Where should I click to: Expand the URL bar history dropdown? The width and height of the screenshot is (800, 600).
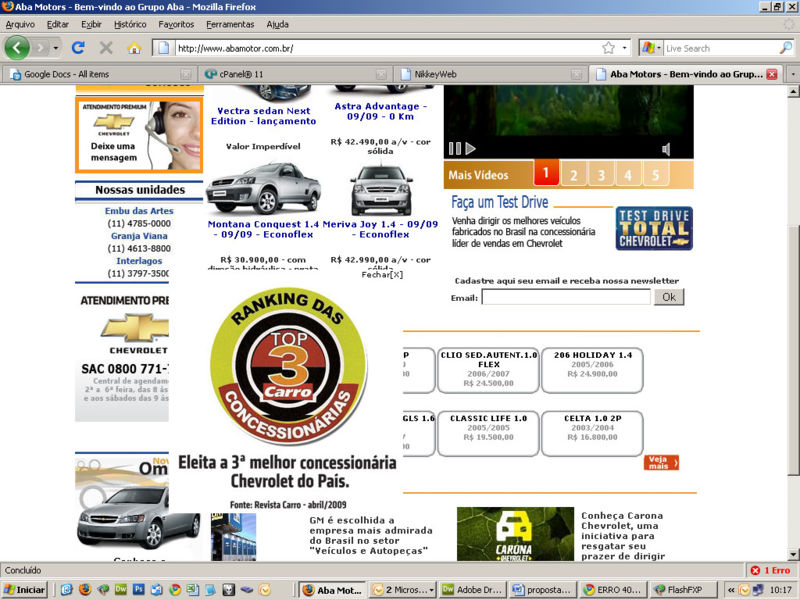point(625,48)
